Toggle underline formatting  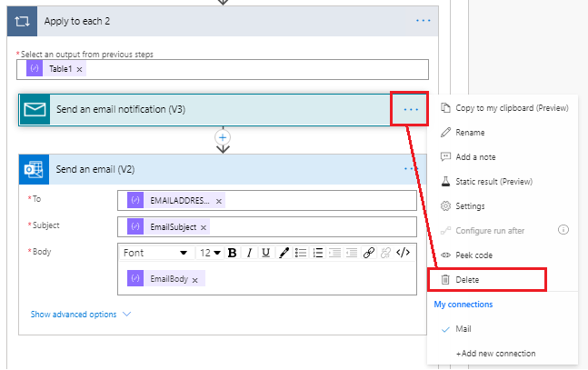click(266, 253)
